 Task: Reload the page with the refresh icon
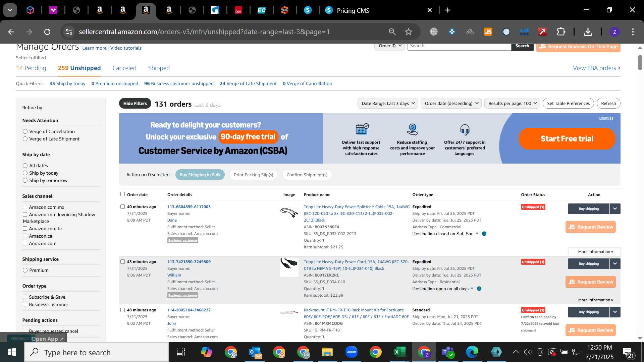(x=47, y=32)
